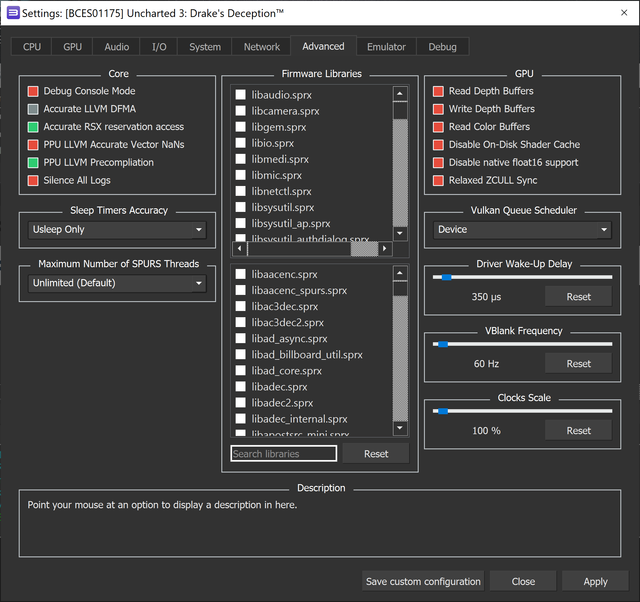Click the Driver Wake-Up Delay slider handle
The height and width of the screenshot is (602, 640).
coord(447,277)
